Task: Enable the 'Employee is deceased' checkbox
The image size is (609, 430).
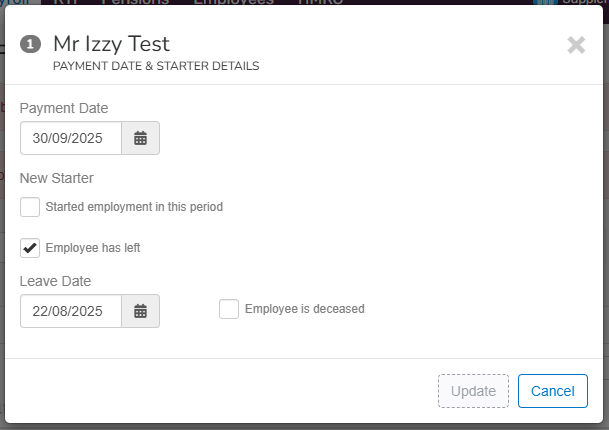Action: pos(229,309)
